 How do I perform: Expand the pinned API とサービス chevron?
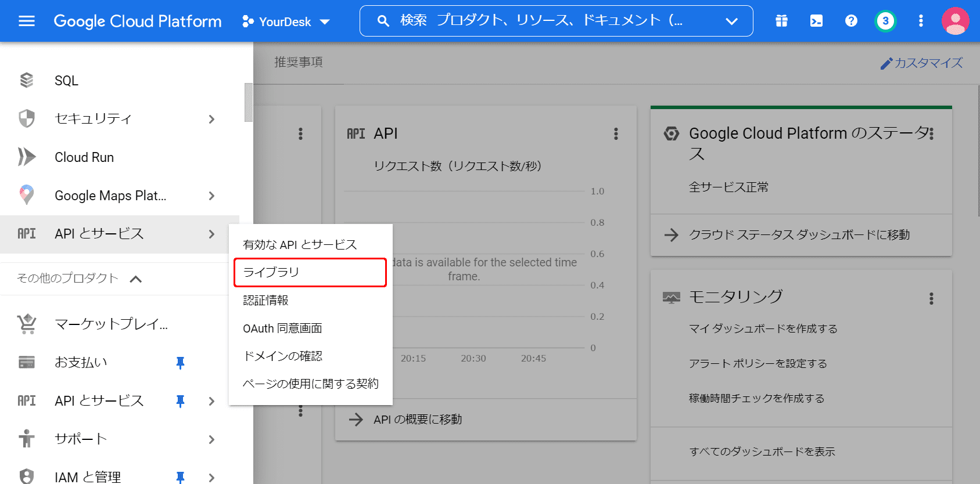211,401
